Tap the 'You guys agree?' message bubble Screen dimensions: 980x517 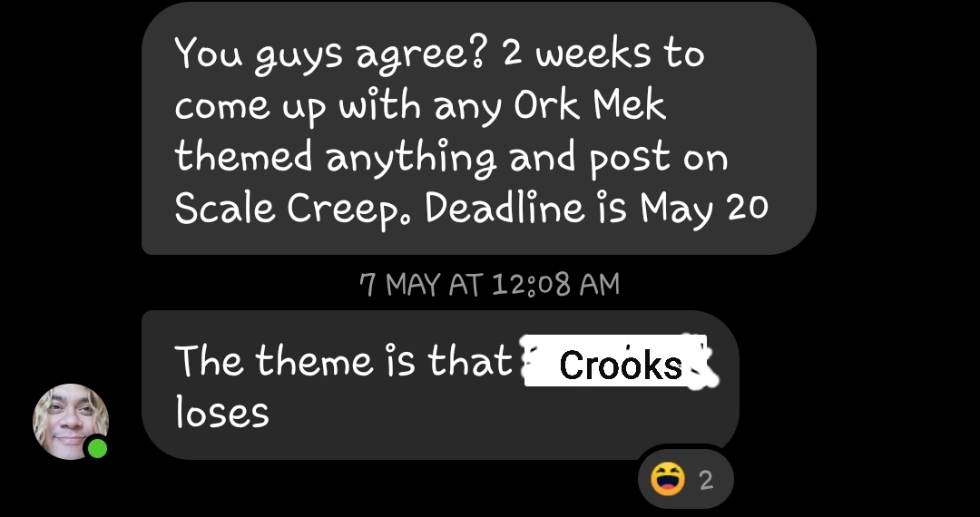pyautogui.click(x=479, y=128)
